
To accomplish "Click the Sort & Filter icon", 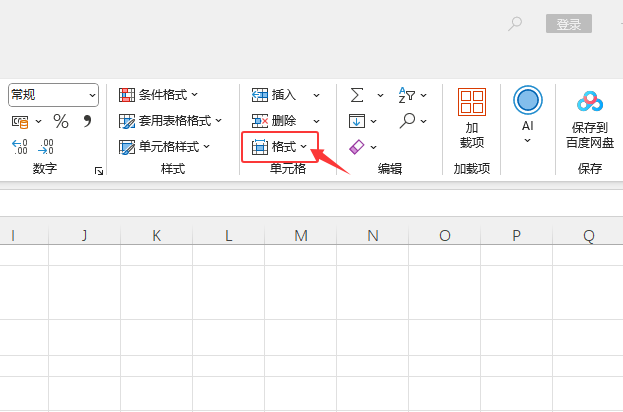I will pyautogui.click(x=407, y=95).
